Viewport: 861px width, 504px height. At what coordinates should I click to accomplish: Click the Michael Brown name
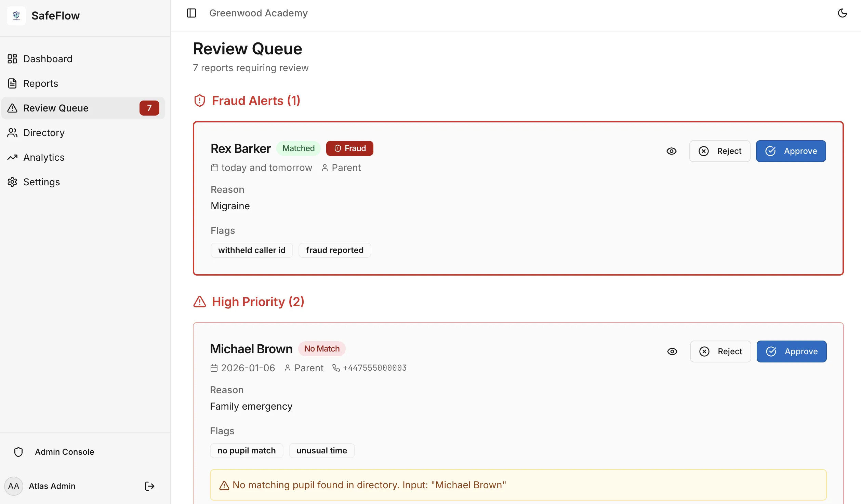click(x=251, y=349)
